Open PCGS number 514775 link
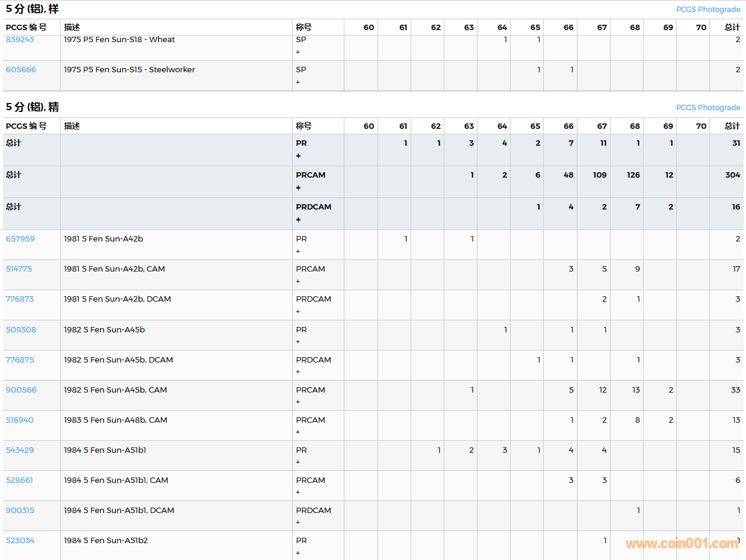The height and width of the screenshot is (560, 746). [x=19, y=269]
